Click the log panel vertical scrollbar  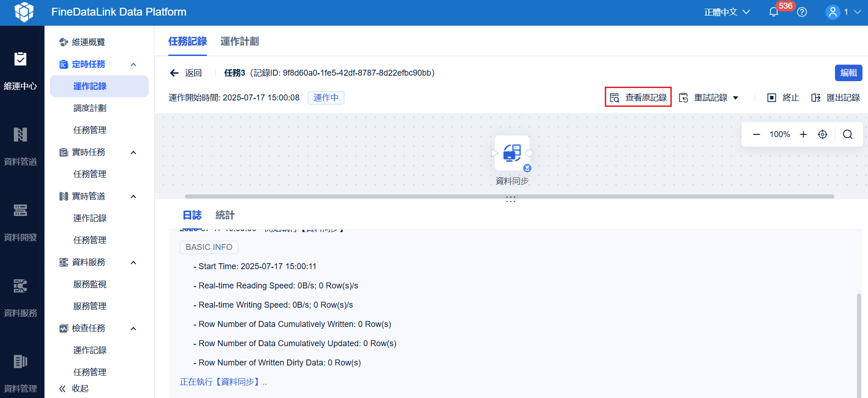click(859, 345)
